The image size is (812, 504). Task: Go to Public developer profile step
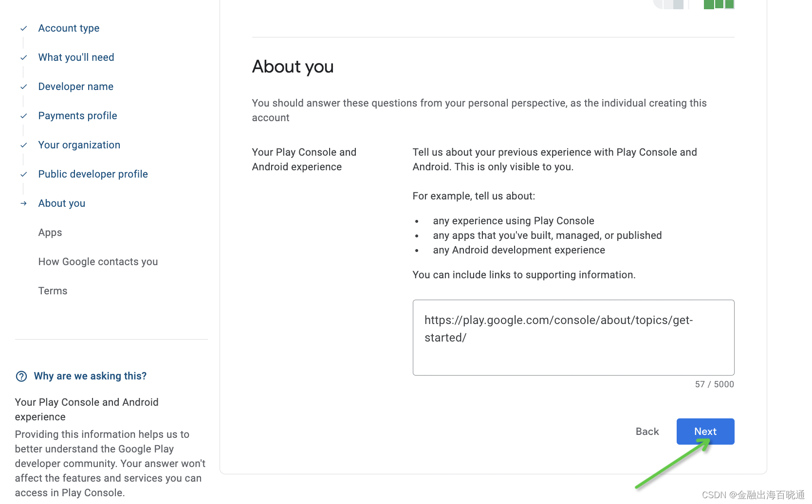[93, 174]
